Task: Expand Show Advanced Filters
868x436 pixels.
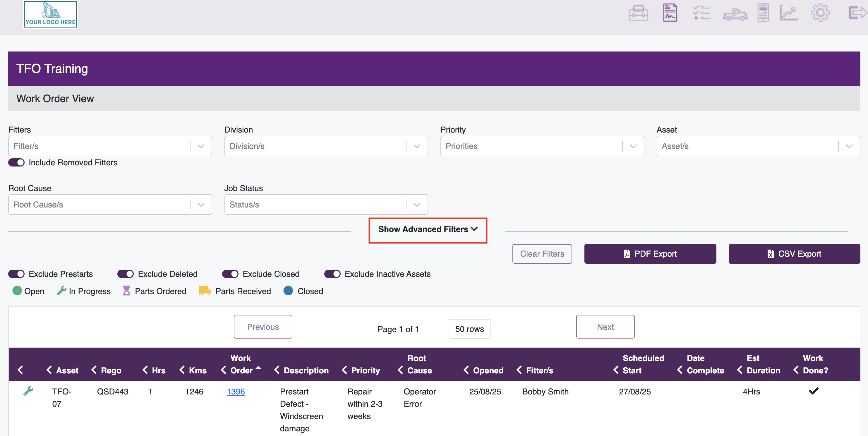Action: [428, 229]
